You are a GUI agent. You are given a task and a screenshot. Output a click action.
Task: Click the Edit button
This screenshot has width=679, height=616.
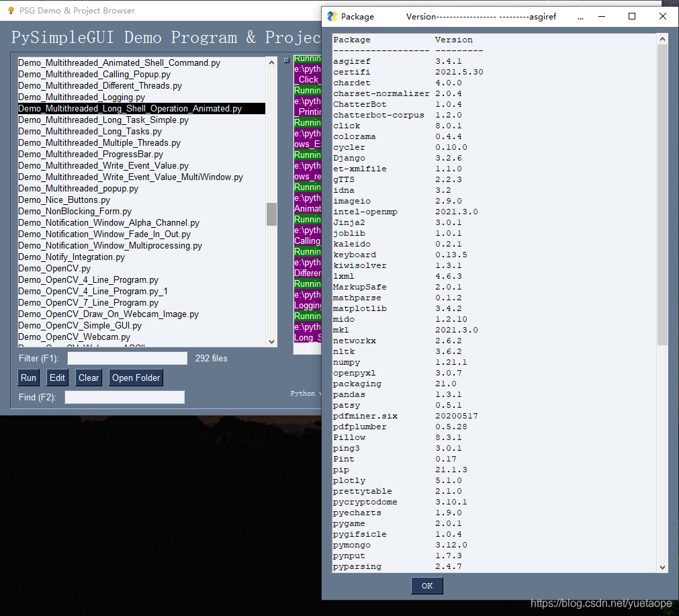[57, 378]
